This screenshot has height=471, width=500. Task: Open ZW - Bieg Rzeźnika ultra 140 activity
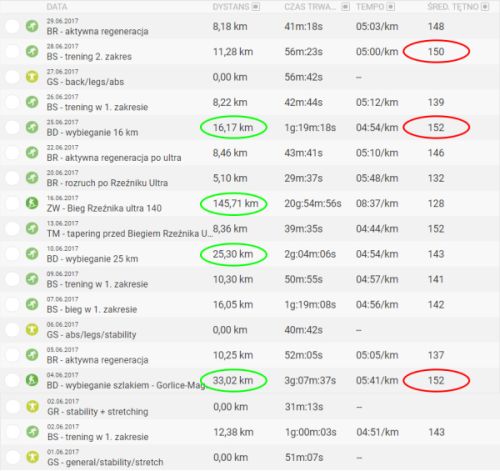click(x=104, y=208)
